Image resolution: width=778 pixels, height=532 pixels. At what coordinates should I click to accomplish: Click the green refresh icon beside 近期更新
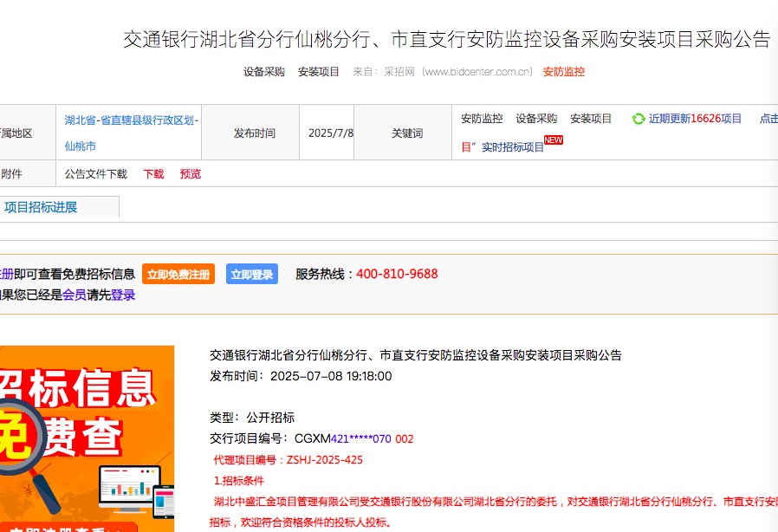click(638, 119)
